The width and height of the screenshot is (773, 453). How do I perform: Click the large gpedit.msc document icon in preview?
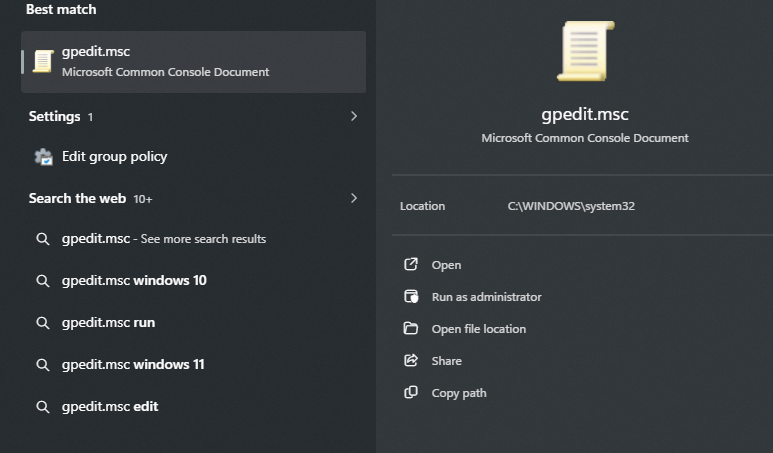tap(585, 51)
